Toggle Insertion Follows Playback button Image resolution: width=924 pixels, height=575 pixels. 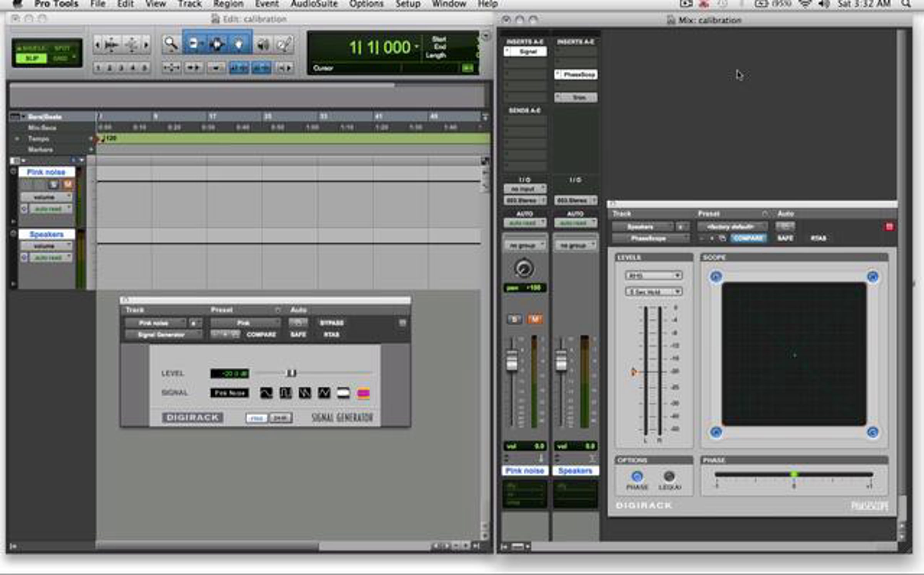coord(285,68)
